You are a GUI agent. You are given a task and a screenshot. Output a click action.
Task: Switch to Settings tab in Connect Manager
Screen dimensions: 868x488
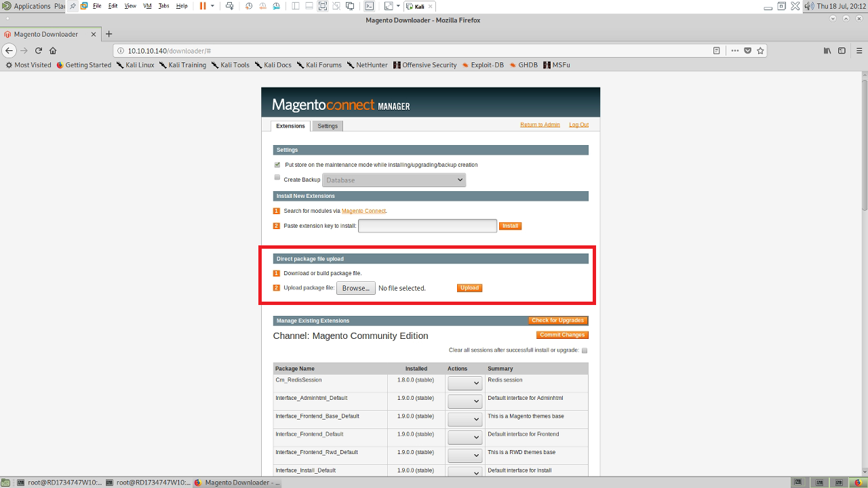[328, 126]
